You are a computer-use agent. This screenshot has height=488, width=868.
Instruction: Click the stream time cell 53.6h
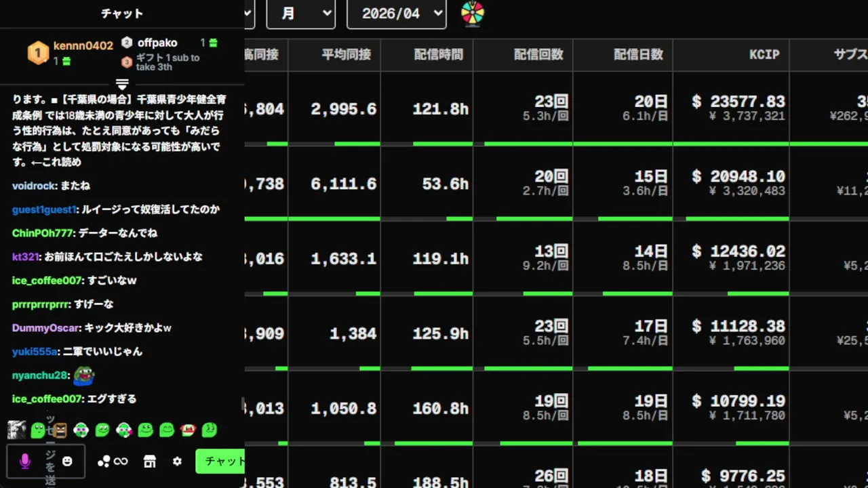(x=445, y=184)
